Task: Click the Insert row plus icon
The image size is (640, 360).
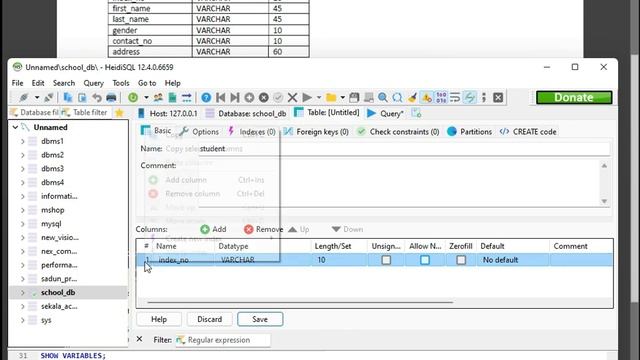Action: 249,98
